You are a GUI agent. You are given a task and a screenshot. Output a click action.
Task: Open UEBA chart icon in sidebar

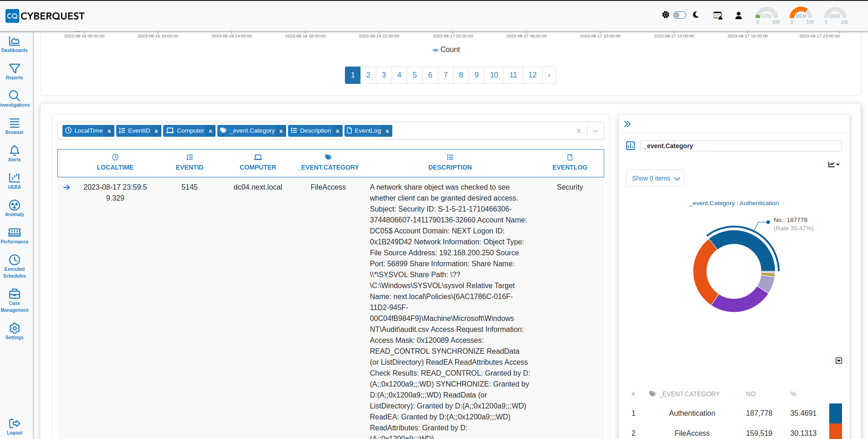pos(15,178)
